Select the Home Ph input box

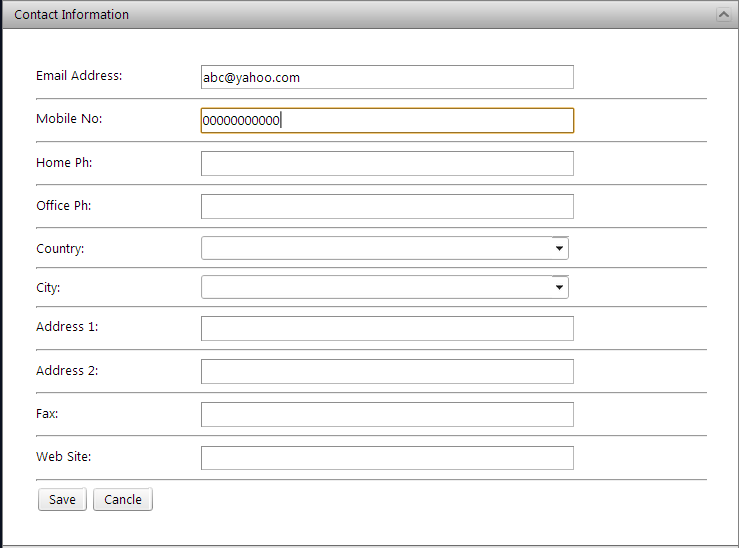coord(387,164)
